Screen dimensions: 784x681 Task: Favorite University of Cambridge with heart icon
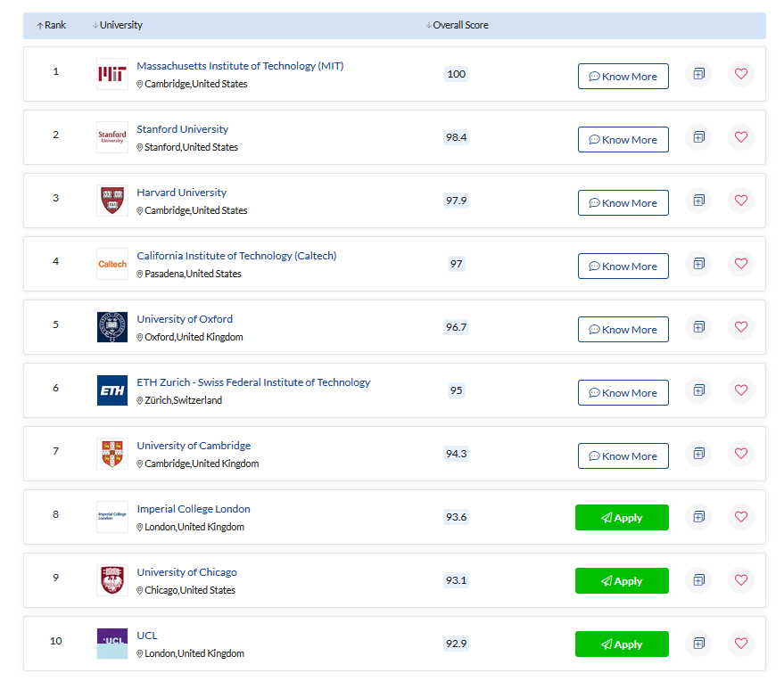[x=741, y=454]
